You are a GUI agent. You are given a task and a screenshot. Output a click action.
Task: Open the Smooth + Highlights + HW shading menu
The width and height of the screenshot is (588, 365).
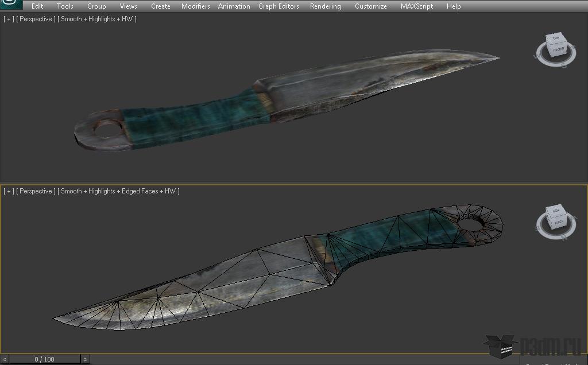coord(96,19)
